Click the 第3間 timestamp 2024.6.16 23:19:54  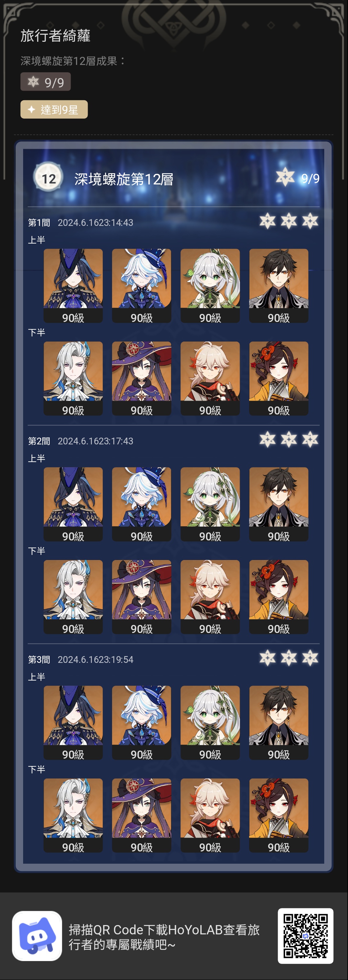tap(95, 660)
